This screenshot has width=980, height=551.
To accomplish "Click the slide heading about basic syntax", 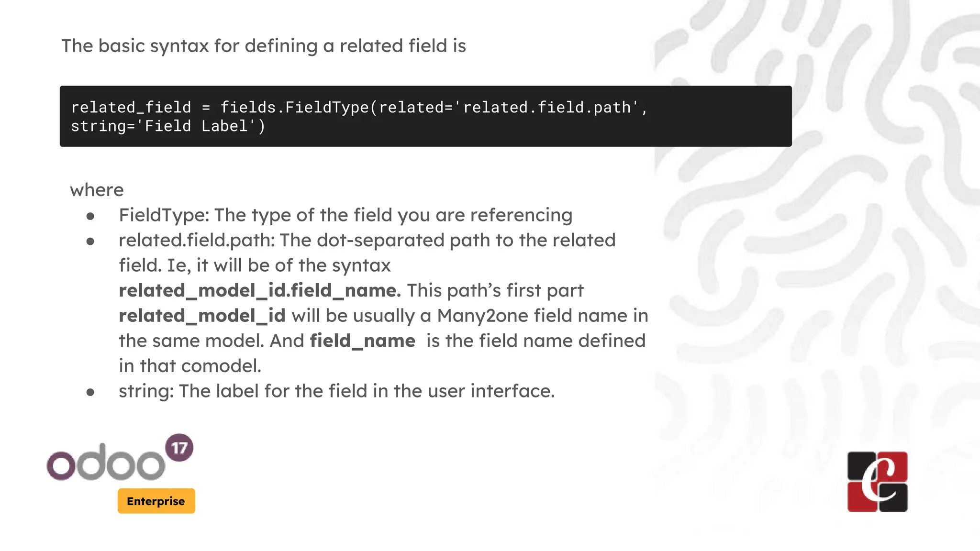I will [x=264, y=46].
